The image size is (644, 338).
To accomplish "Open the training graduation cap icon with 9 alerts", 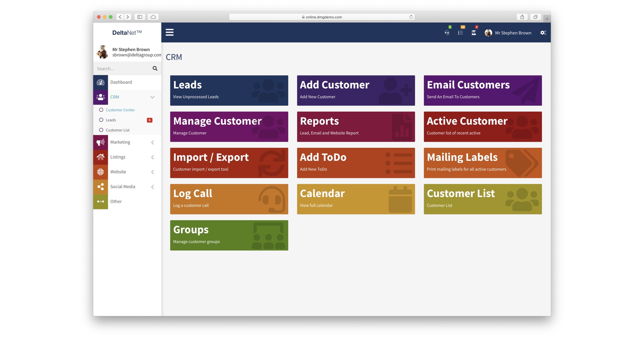I will [x=474, y=33].
